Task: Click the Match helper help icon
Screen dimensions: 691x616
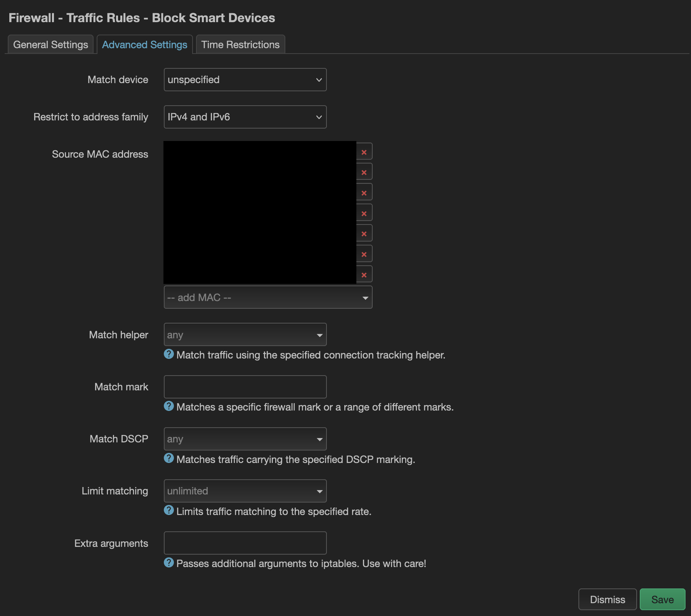Action: (169, 354)
